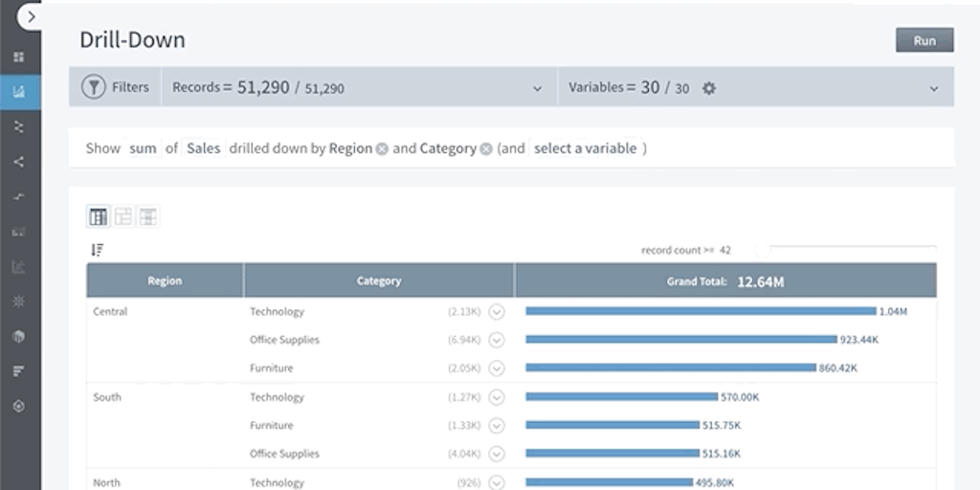Expand the Records dropdown chevron
Viewport: 980px width, 490px height.
click(537, 88)
